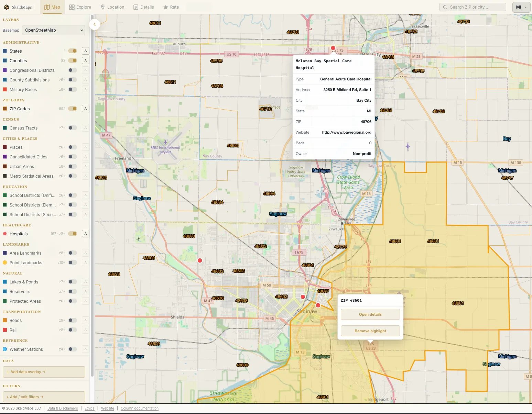Turn off the Counties layer toggle

point(73,60)
